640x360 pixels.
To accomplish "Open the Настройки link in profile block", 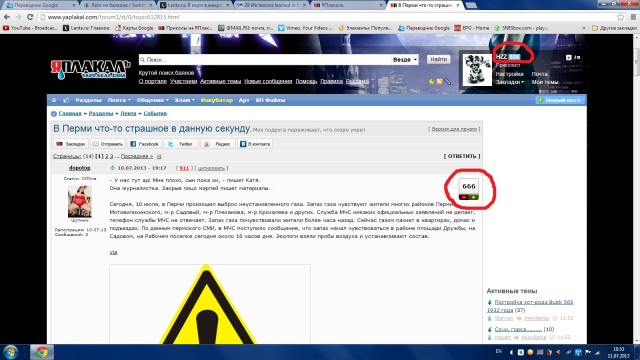I will 509,74.
